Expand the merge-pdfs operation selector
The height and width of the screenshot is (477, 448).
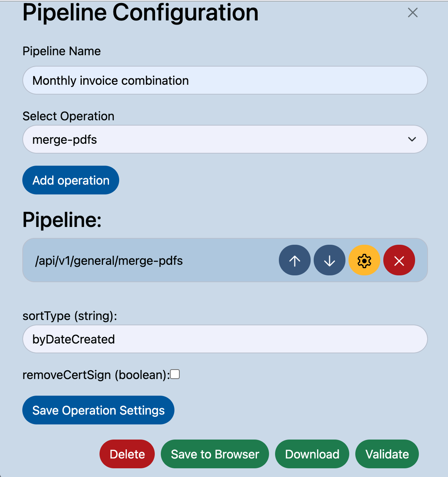point(225,139)
